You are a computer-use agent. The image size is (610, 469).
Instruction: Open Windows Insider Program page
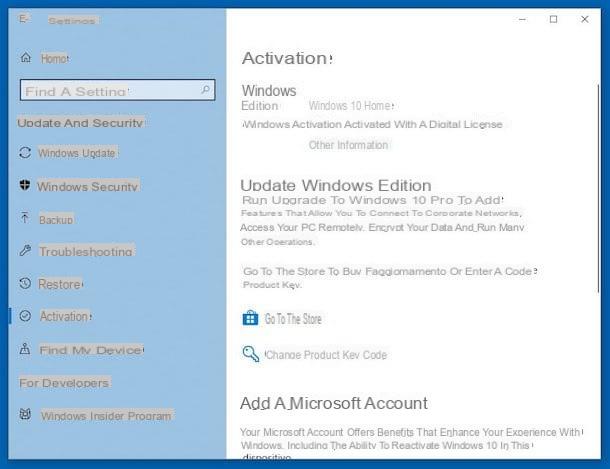click(x=106, y=416)
